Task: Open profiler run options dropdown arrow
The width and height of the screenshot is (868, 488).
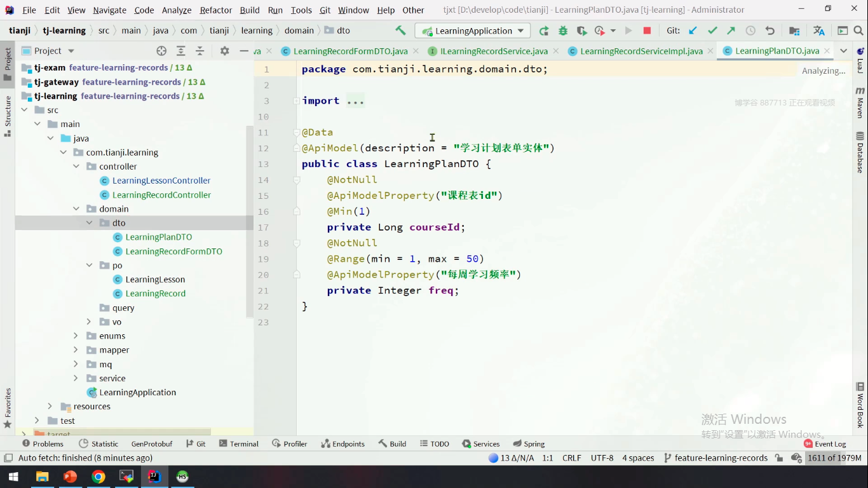Action: point(613,30)
